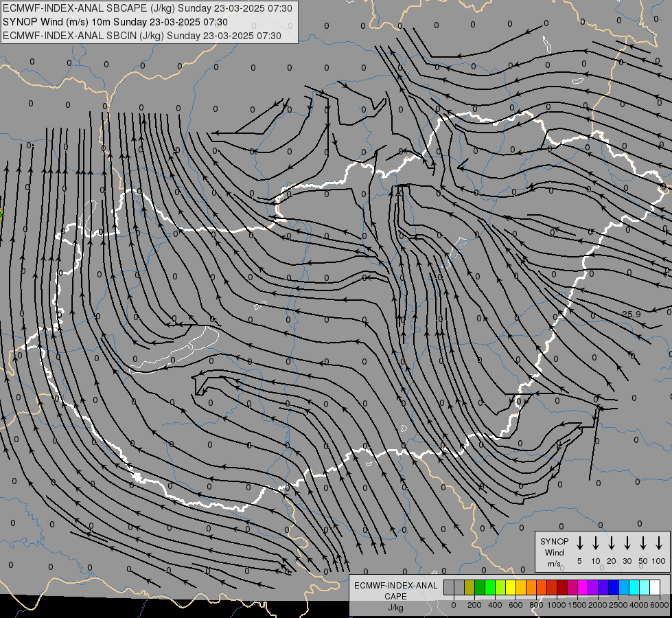Click the wind arrow above the 20 label
The width and height of the screenshot is (672, 618).
[x=611, y=543]
